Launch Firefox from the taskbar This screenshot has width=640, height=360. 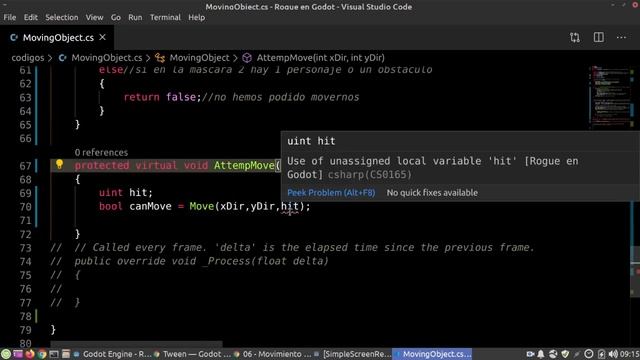pyautogui.click(x=30, y=354)
